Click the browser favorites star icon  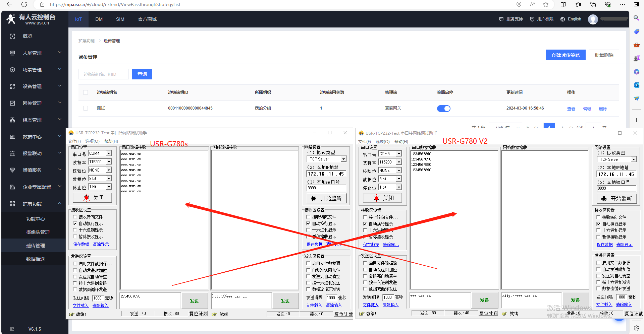point(546,4)
